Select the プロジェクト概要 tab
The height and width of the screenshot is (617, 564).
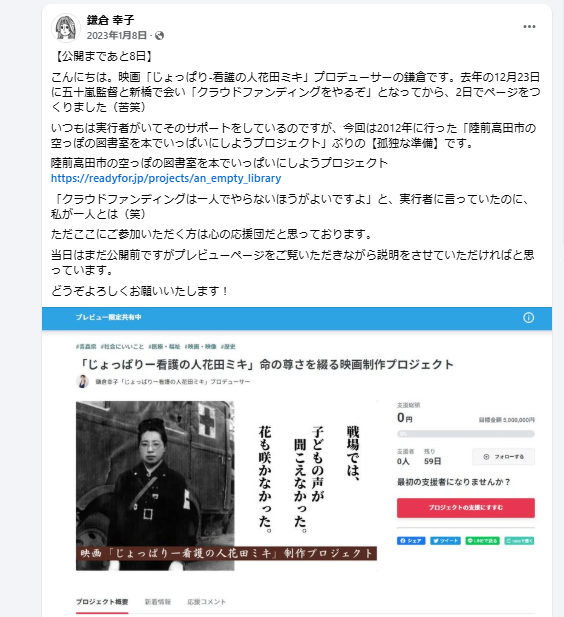point(102,602)
